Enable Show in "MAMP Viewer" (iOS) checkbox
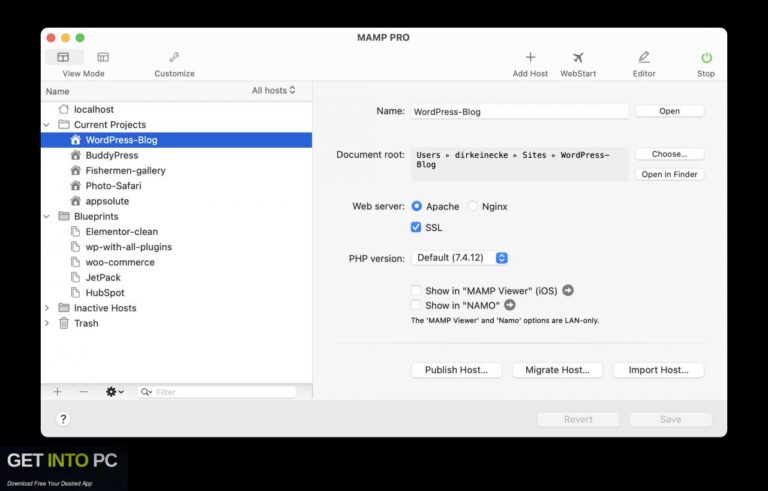The height and width of the screenshot is (491, 768). (x=416, y=291)
